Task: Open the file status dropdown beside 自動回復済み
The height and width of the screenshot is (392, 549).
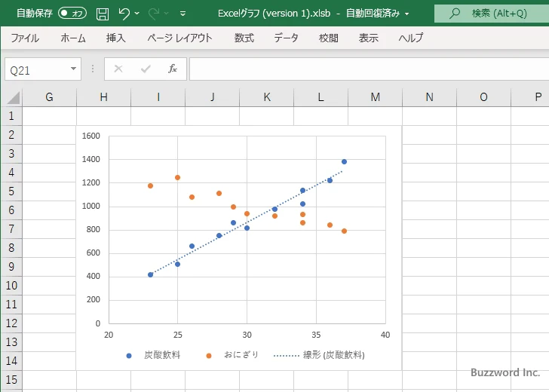Action: pyautogui.click(x=407, y=14)
